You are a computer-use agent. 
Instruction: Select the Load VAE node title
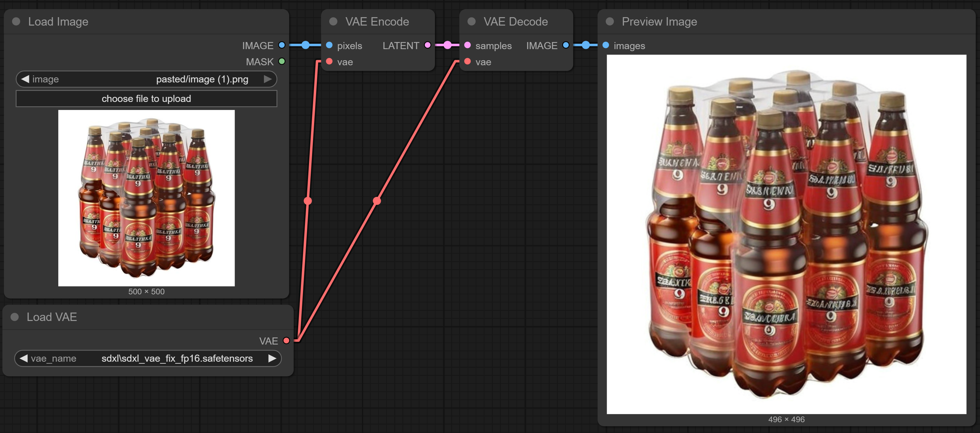coord(52,317)
